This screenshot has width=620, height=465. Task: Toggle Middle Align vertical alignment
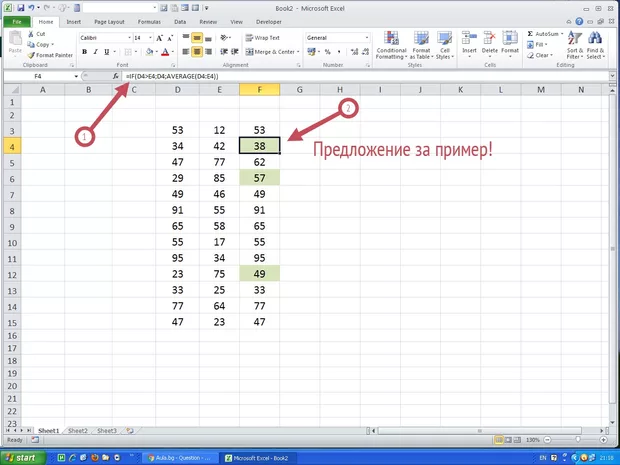(x=197, y=38)
